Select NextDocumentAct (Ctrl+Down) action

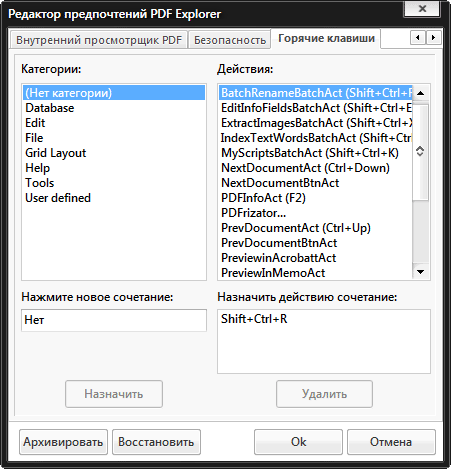point(316,168)
